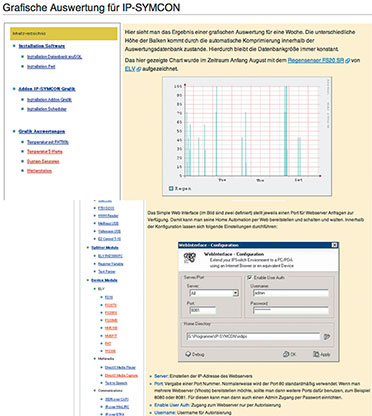The image size is (372, 416).
Task: Click the Username field showing 'admin'
Action: 291,293
